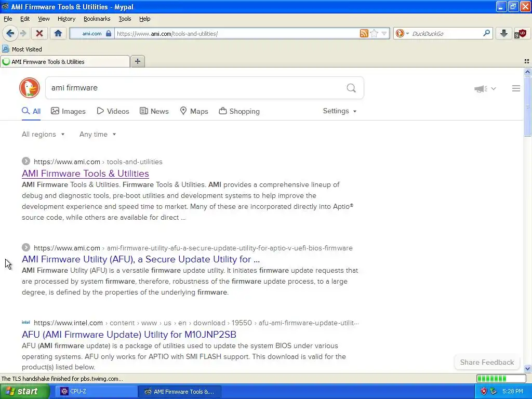The height and width of the screenshot is (399, 532).
Task: Select AMI Firmware Tools taskbar button
Action: coord(179,391)
